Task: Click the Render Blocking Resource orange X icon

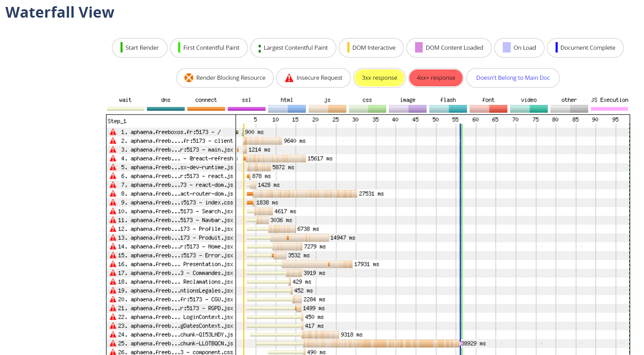Action: (x=189, y=78)
